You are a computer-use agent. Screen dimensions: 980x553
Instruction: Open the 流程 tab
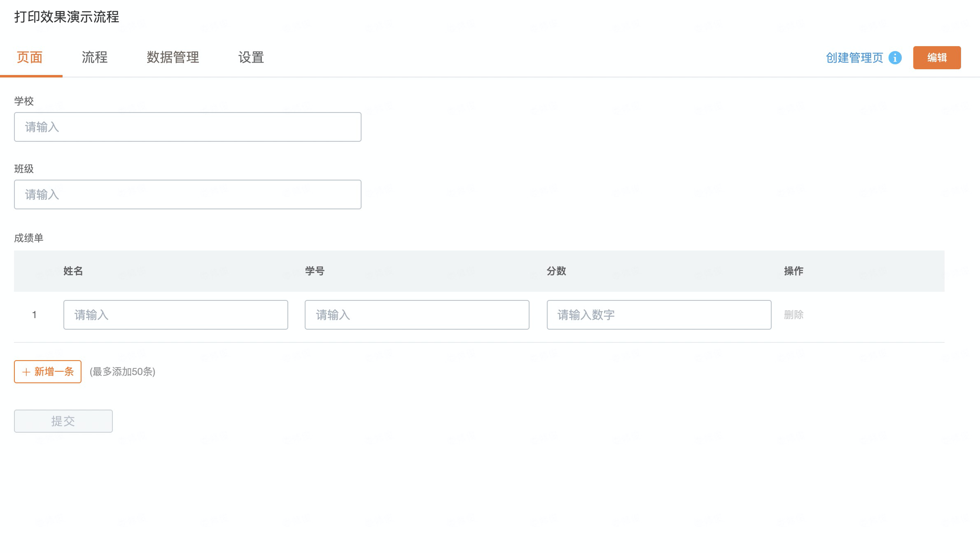coord(95,57)
